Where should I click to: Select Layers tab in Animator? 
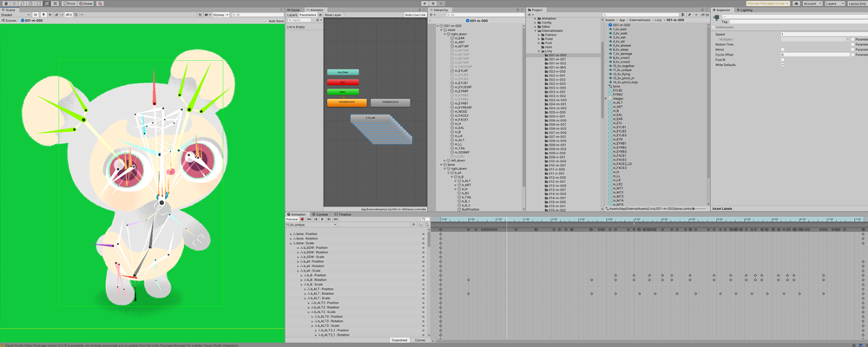coord(293,15)
